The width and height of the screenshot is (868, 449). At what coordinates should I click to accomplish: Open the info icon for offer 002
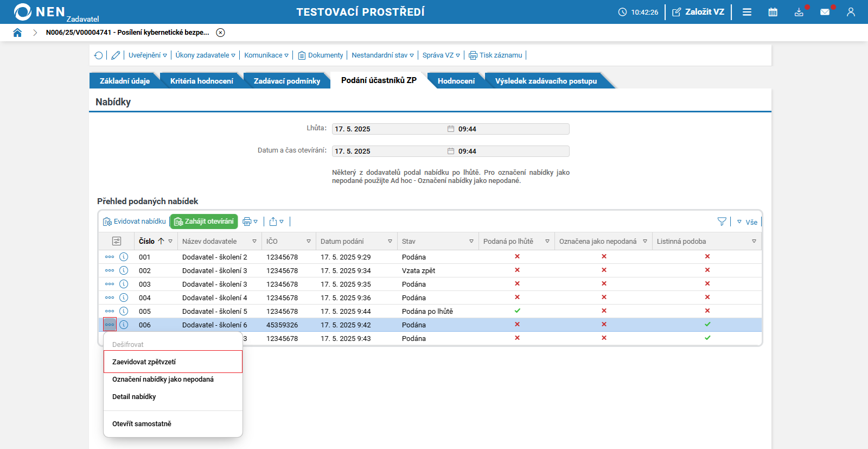point(124,270)
